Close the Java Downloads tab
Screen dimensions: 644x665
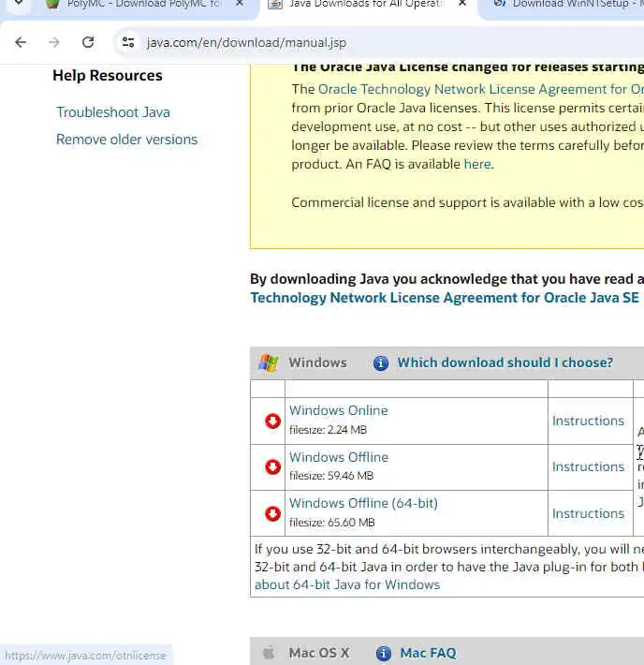click(462, 4)
